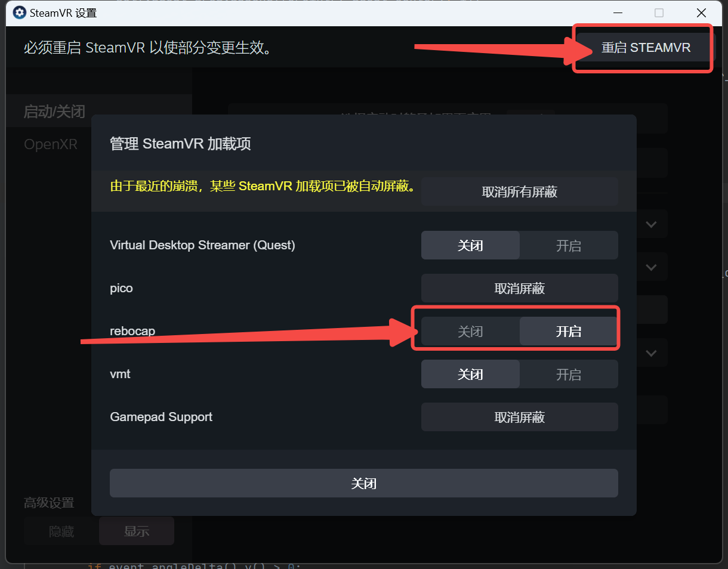Unblock Gamepad Support with 取消屏蔽
Screen dimensions: 728x569
(x=519, y=417)
